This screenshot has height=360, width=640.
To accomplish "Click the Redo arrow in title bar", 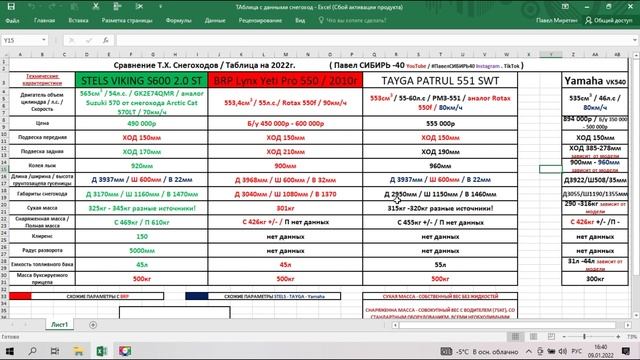I will [x=52, y=7].
